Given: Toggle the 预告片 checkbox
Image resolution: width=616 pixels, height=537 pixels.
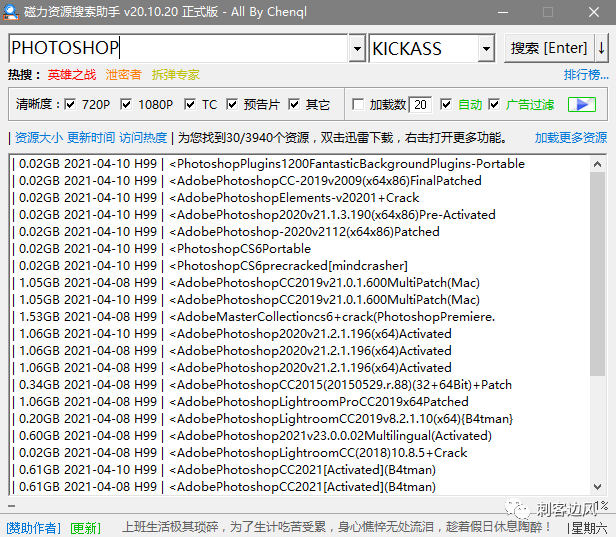Looking at the screenshot, I should [x=232, y=104].
